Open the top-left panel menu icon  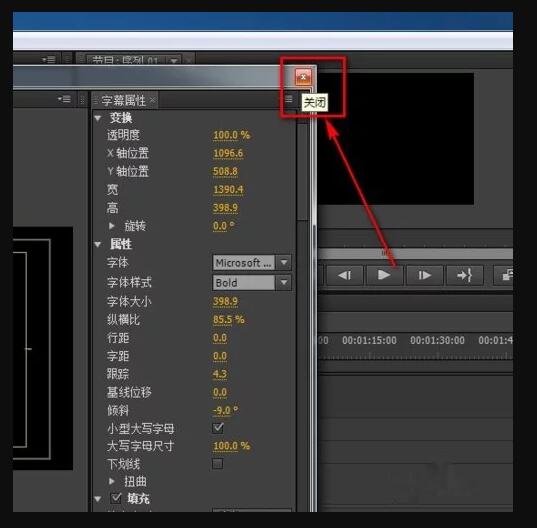click(49, 60)
